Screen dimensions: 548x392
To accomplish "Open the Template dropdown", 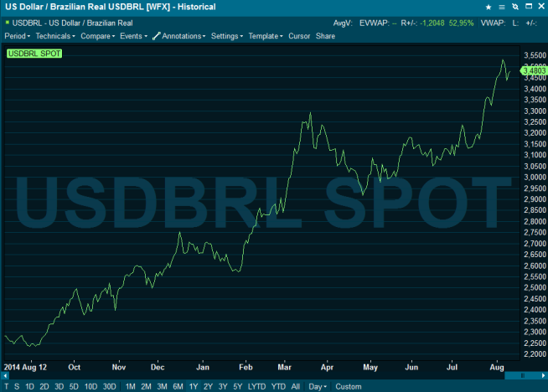I will click(266, 36).
